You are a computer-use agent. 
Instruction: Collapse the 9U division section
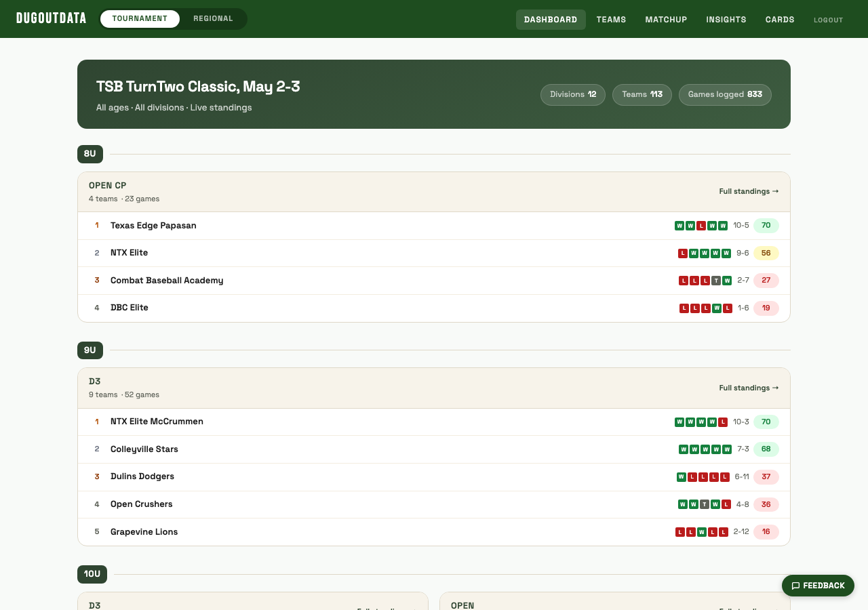[90, 350]
